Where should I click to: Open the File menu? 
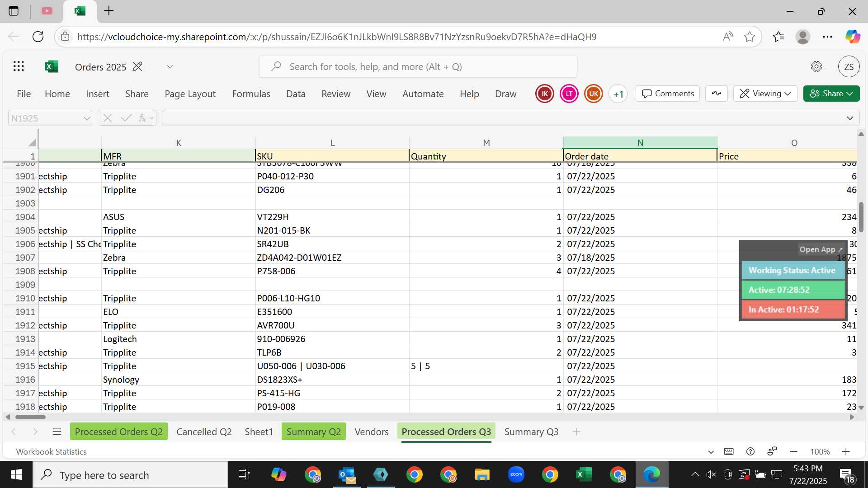(24, 94)
